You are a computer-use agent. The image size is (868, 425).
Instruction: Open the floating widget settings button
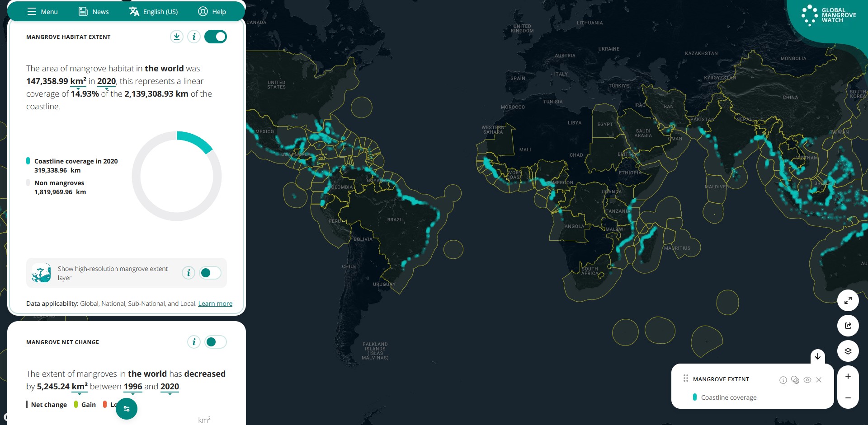pyautogui.click(x=127, y=409)
